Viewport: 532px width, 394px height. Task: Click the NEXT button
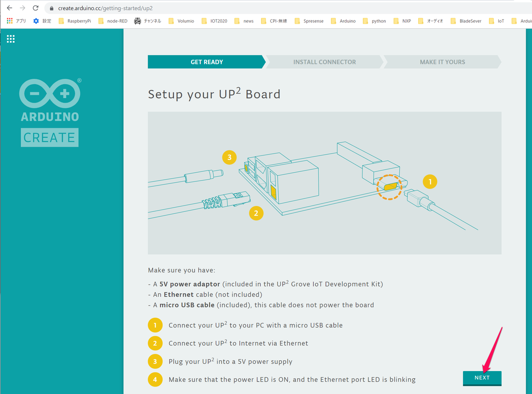tap(482, 378)
